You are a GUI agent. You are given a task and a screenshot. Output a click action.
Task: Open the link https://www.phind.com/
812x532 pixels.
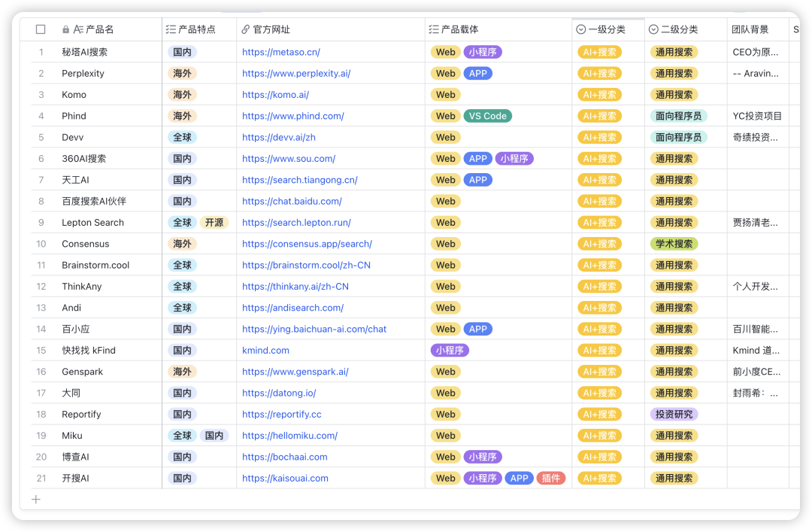click(x=292, y=116)
